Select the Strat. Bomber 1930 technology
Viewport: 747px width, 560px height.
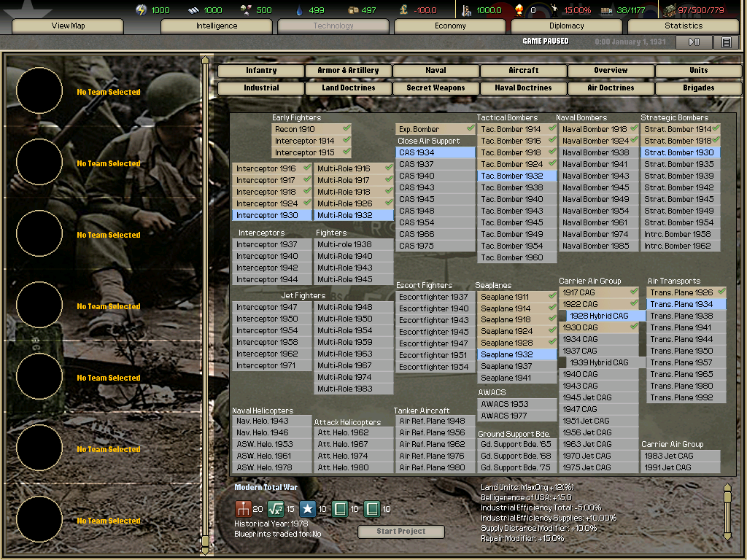680,152
